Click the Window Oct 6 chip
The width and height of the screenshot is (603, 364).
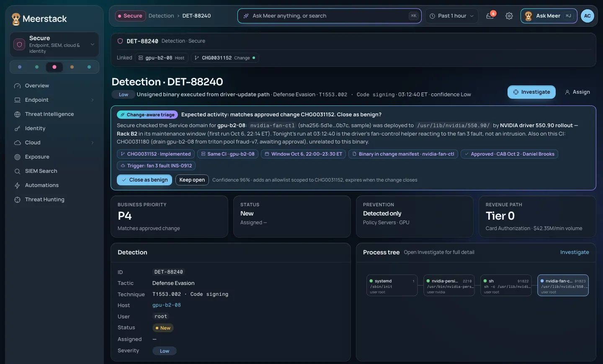[x=304, y=154]
